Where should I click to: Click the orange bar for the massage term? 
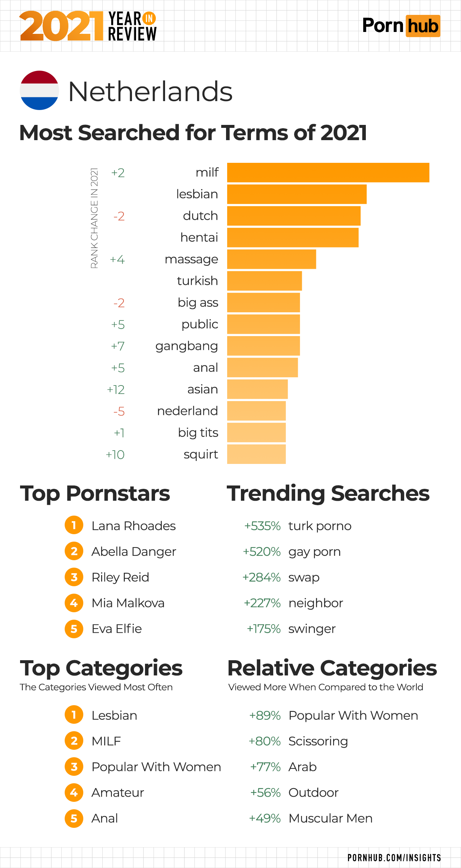271,259
